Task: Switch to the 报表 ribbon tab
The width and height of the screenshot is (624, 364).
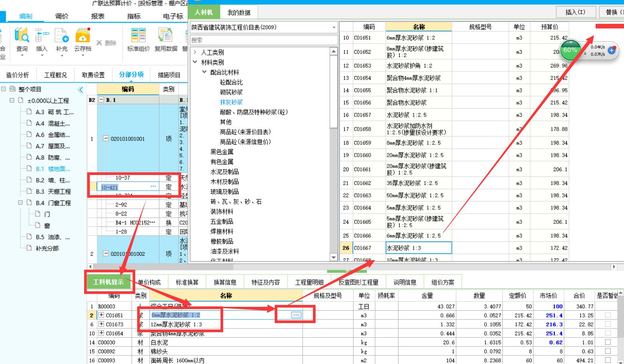Action: 98,16
